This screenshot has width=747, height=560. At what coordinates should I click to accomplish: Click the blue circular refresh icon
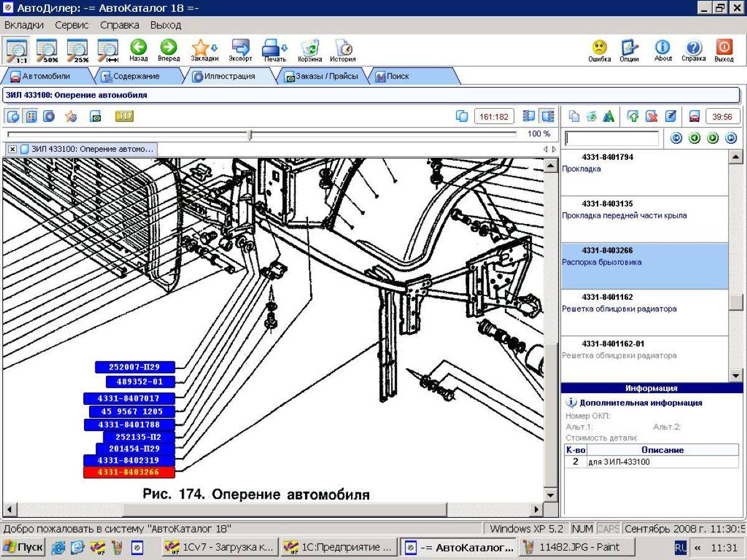coord(49,116)
